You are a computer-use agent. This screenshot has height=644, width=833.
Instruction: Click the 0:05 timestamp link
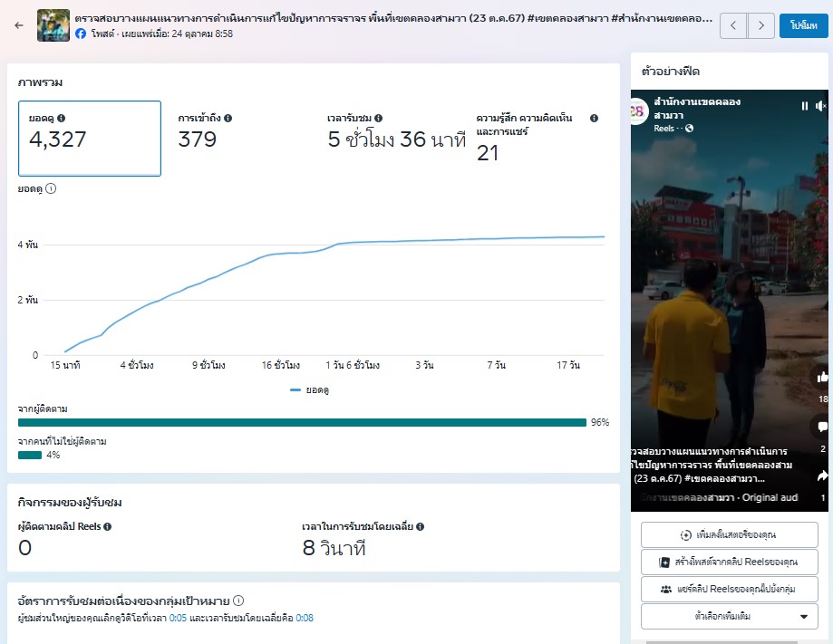(x=178, y=619)
